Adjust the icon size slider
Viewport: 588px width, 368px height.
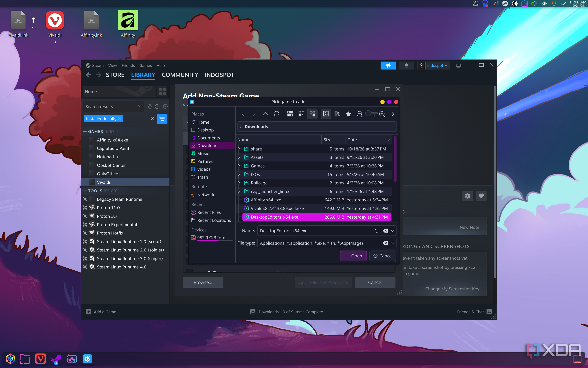pos(371,114)
